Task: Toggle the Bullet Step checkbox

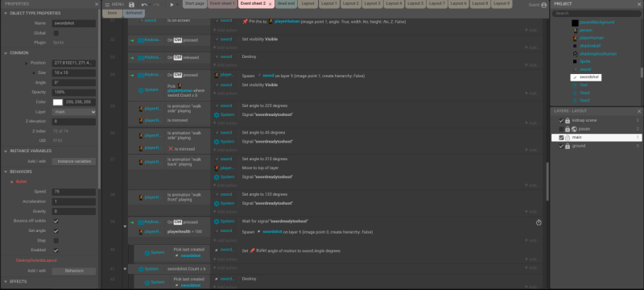Action: pyautogui.click(x=56, y=240)
